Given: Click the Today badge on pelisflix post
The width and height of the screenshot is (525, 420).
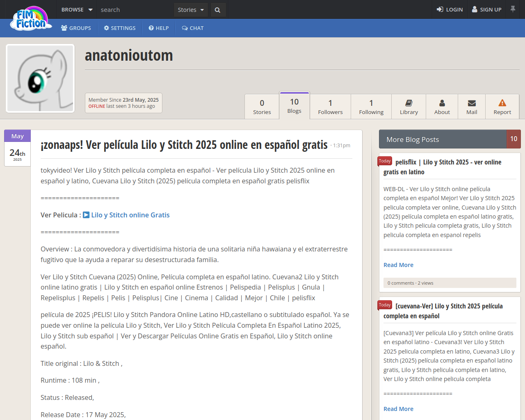Looking at the screenshot, I should tap(385, 161).
